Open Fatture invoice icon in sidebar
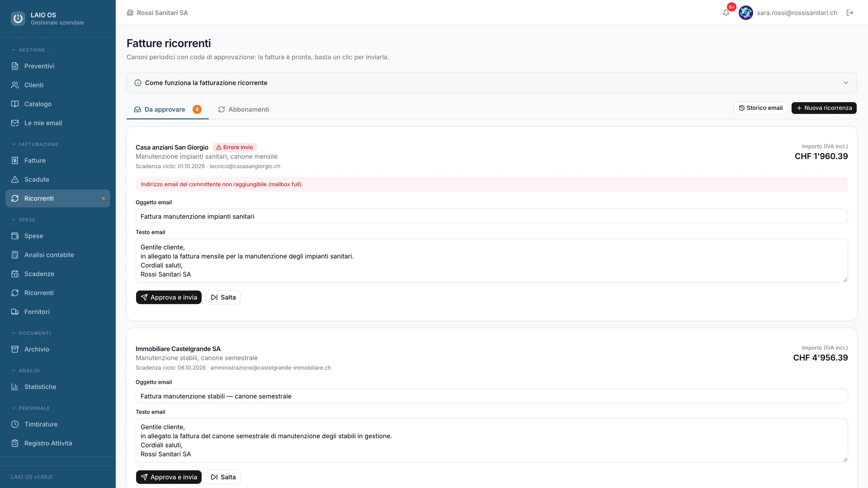 tap(15, 160)
